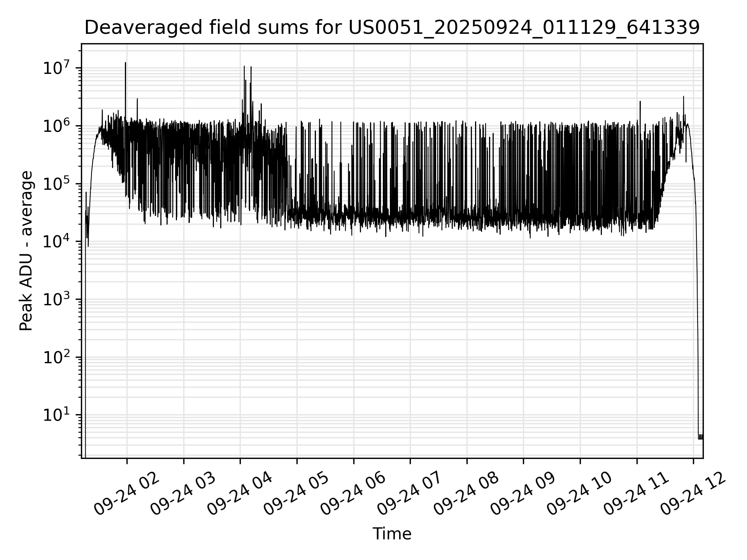Image resolution: width=747 pixels, height=560 pixels.
Task: Click the 'Time' x-axis label
Action: [x=392, y=534]
